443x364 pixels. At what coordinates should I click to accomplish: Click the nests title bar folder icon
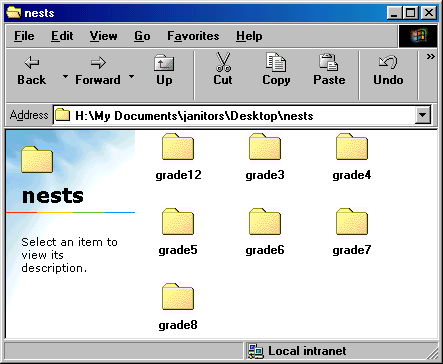[x=14, y=13]
